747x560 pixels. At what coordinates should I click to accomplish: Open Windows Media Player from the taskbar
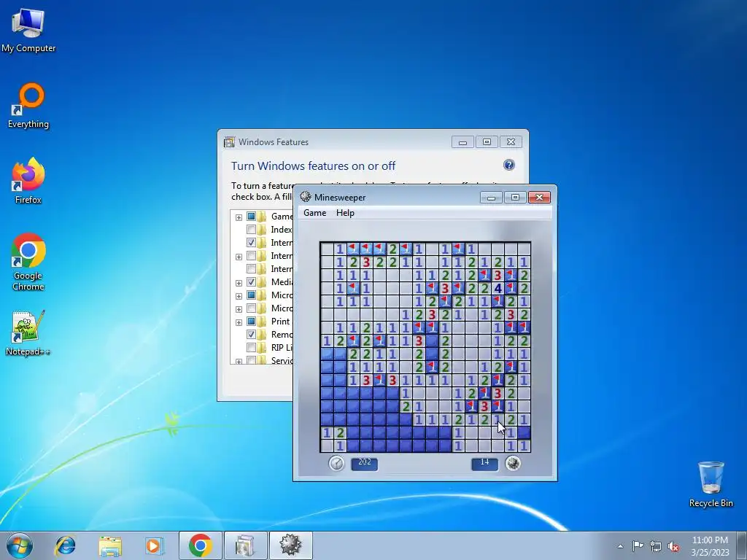click(x=155, y=545)
